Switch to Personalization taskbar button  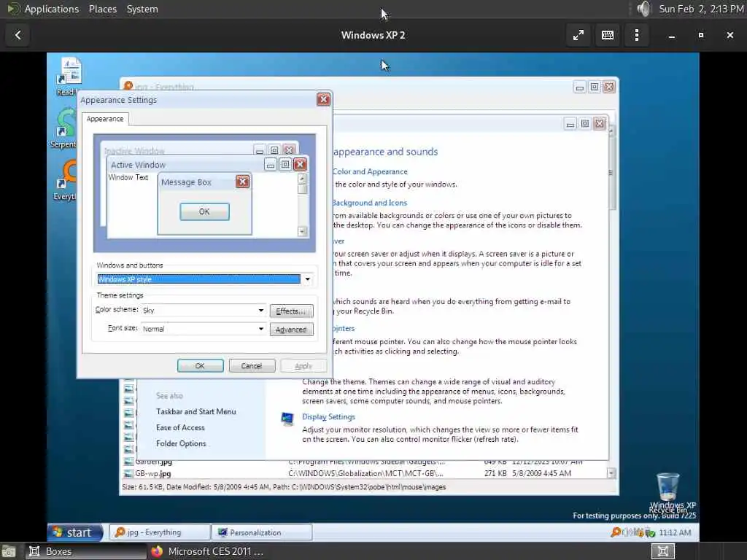[262, 532]
